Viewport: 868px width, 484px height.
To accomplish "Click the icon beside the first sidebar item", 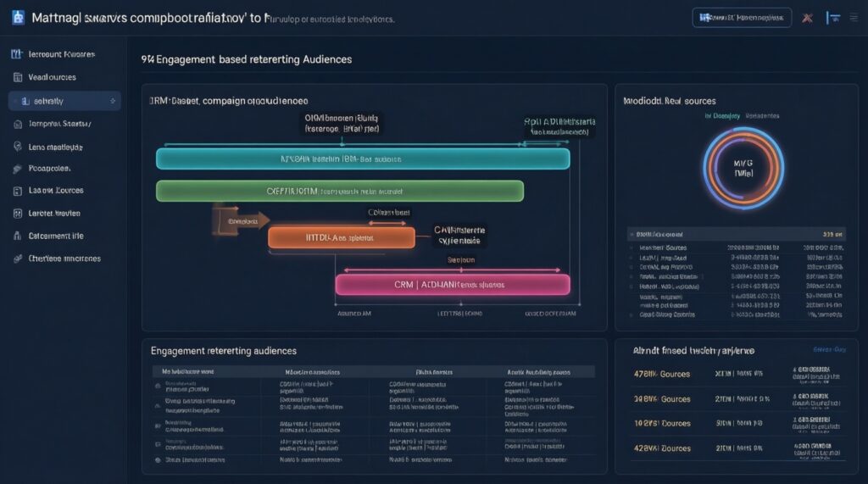I will (15, 54).
